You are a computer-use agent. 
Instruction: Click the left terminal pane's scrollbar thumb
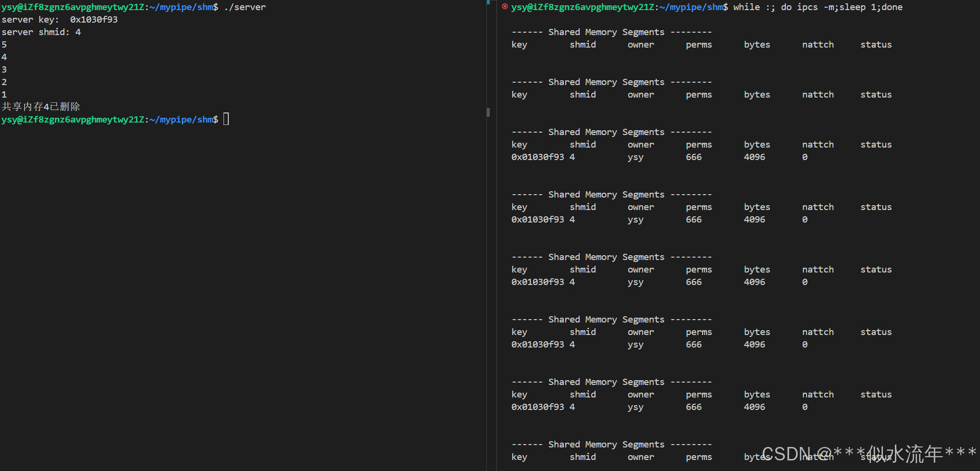488,112
